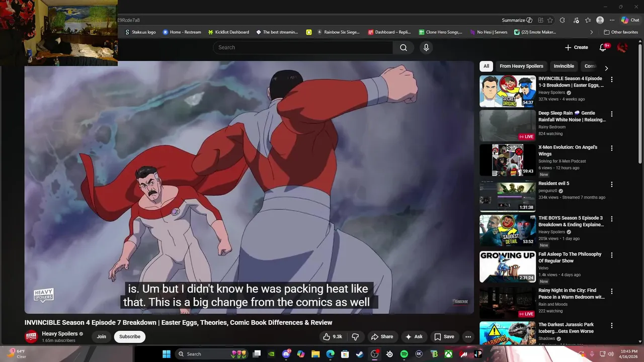Start voice search with the microphone icon
Viewport: 644px width, 362px height.
pyautogui.click(x=426, y=47)
